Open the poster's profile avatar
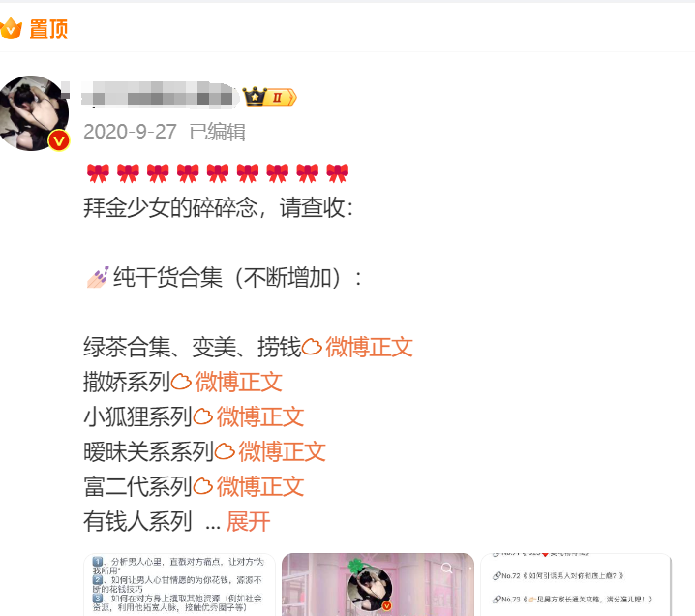Screen dimensions: 695x616 (34, 113)
